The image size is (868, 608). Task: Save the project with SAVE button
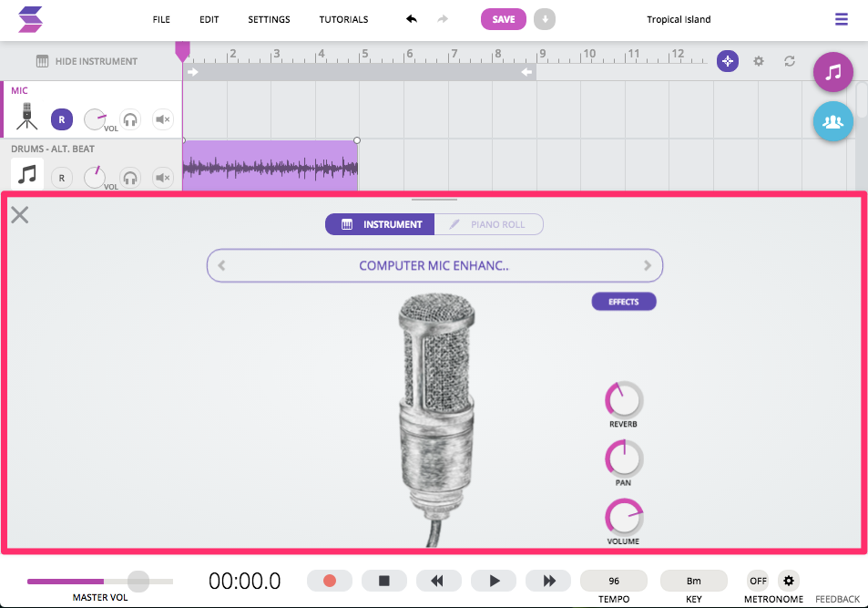coord(503,19)
